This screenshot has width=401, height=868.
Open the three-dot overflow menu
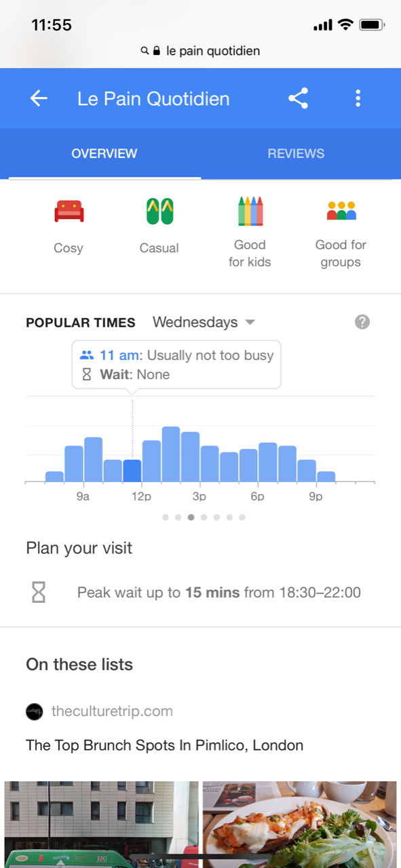point(358,99)
